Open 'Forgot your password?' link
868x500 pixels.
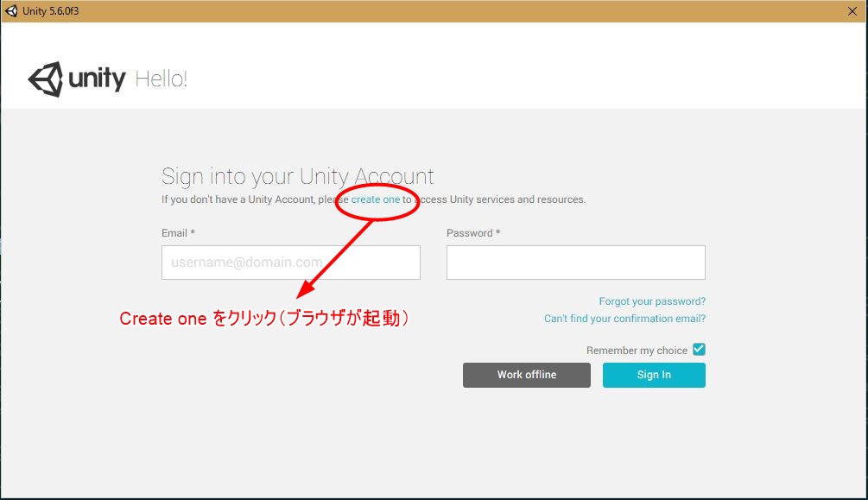point(652,301)
